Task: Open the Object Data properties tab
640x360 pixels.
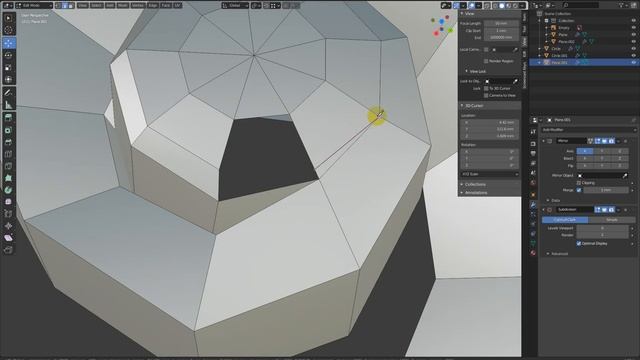Action: [533, 243]
